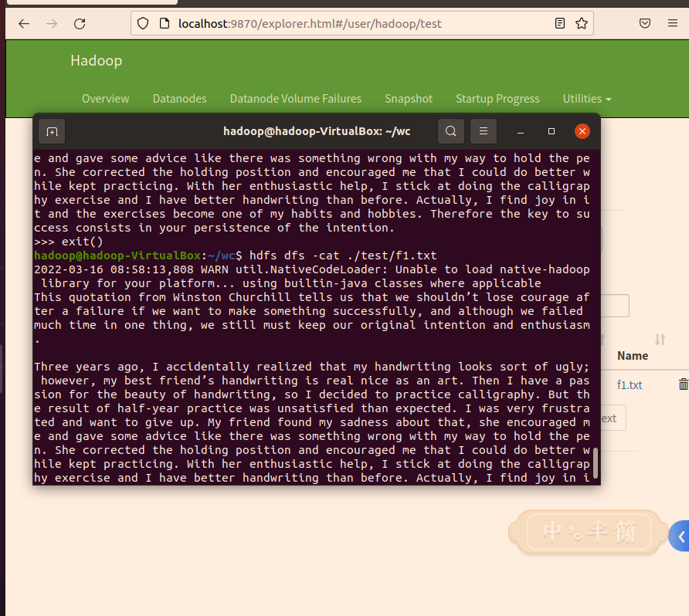
Task: Go back to the previous browser page
Action: (x=24, y=23)
